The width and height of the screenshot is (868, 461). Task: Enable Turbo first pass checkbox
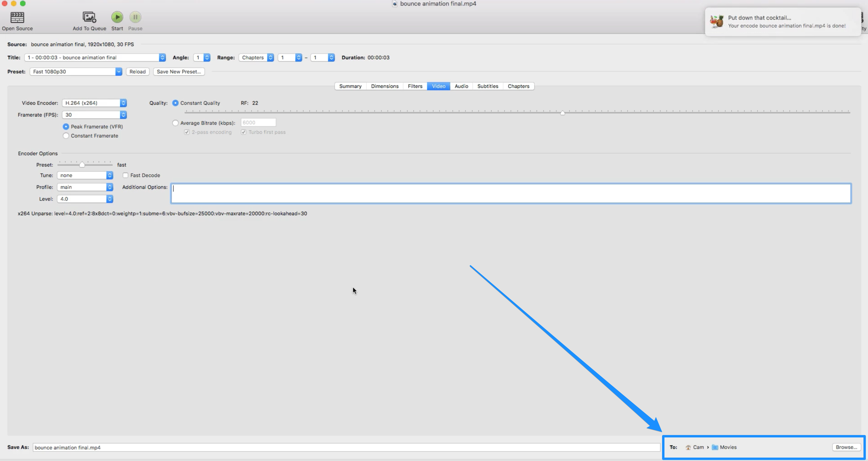tap(244, 132)
